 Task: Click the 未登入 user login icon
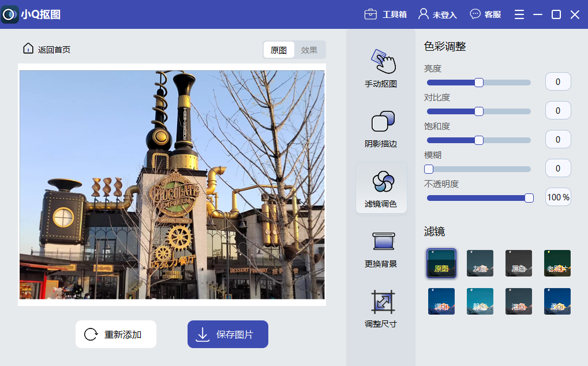437,14
